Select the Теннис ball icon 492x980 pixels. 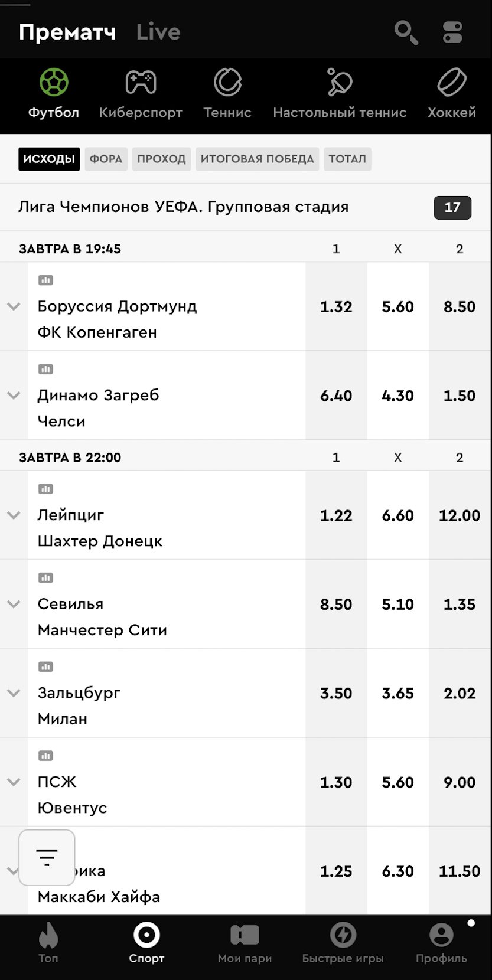click(x=227, y=83)
